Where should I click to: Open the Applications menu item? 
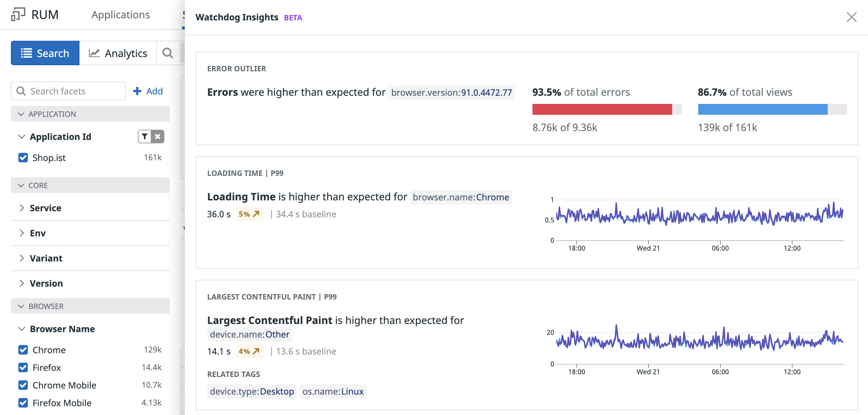121,15
